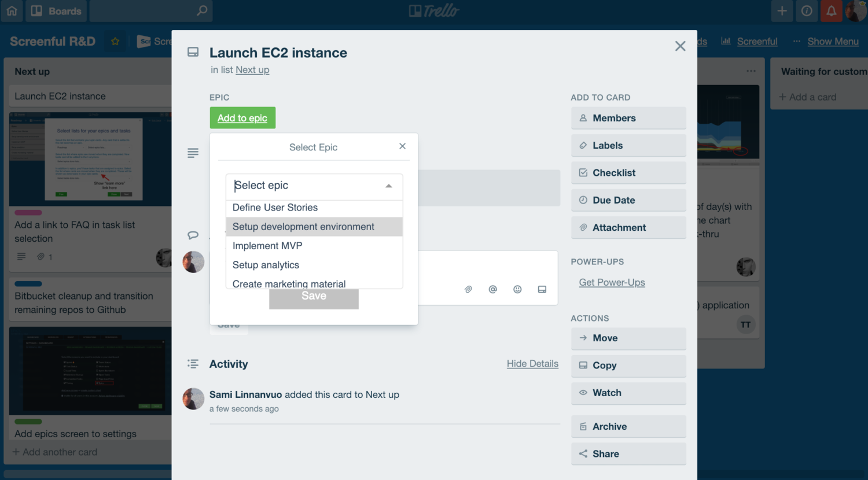
Task: Open the Add a link to FAQ card thumbnail image
Action: (90, 159)
